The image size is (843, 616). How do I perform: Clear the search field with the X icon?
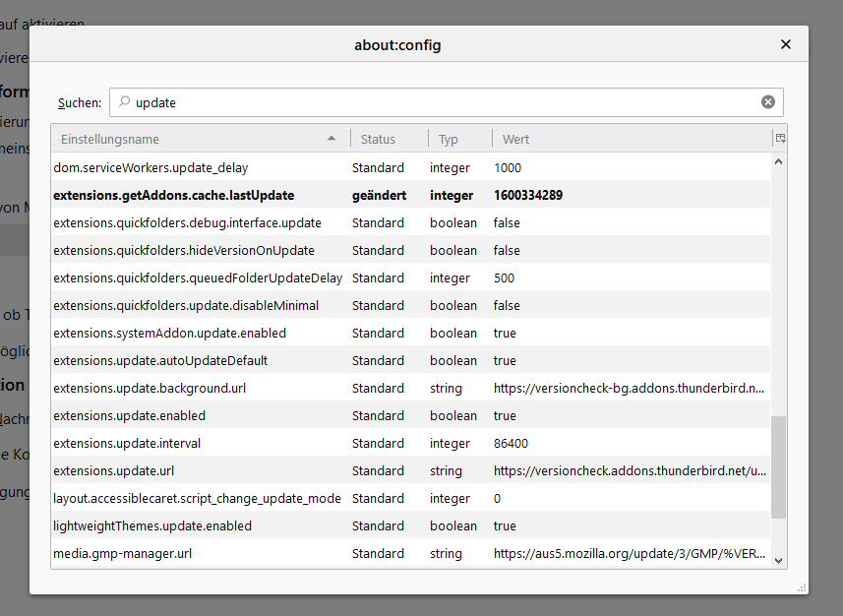click(767, 102)
